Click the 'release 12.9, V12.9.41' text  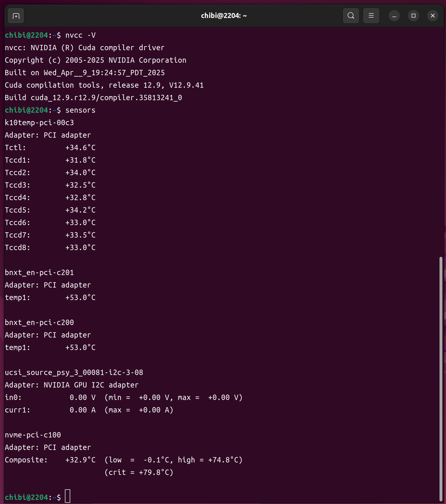point(156,85)
